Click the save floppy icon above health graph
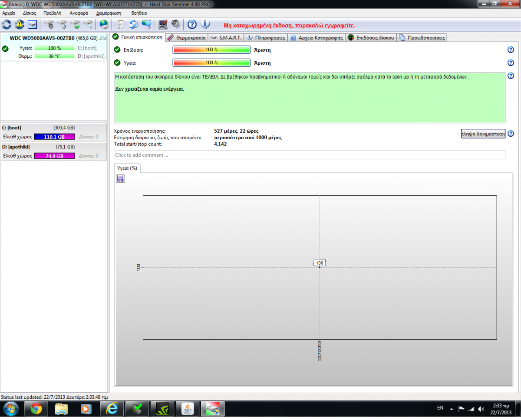The image size is (521, 420). click(x=120, y=179)
